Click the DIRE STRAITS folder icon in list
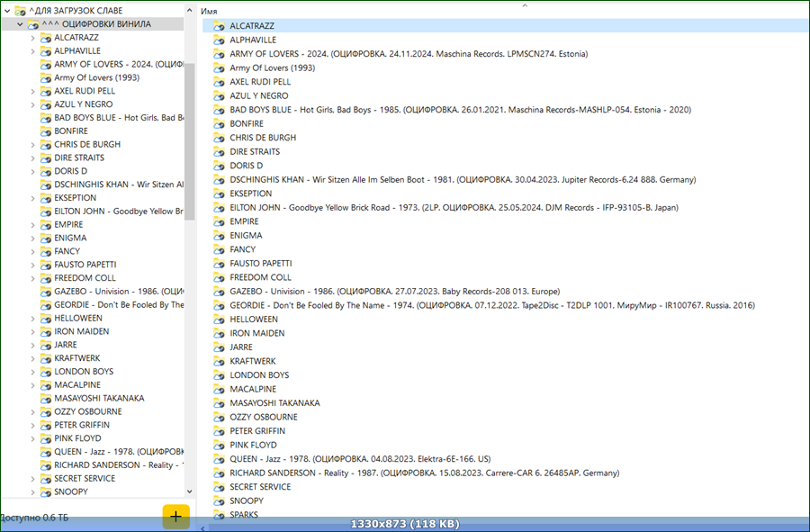Image resolution: width=810 pixels, height=532 pixels. [x=219, y=151]
